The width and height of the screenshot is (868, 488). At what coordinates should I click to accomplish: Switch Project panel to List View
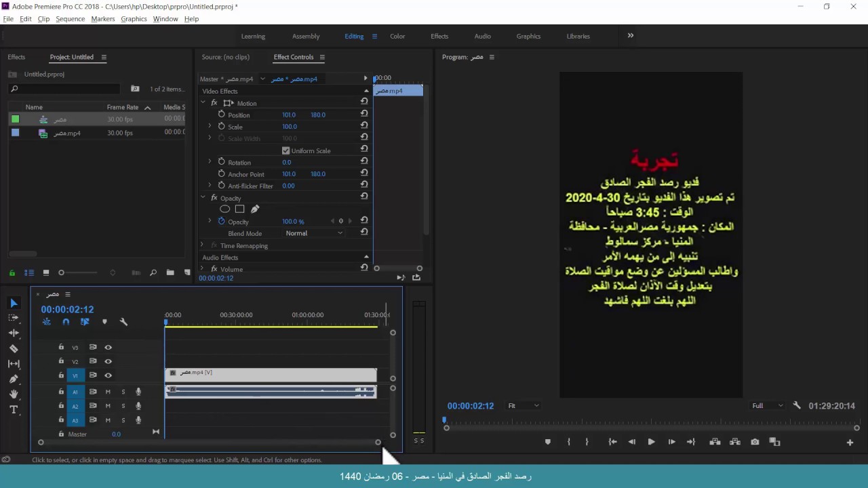[x=29, y=272]
